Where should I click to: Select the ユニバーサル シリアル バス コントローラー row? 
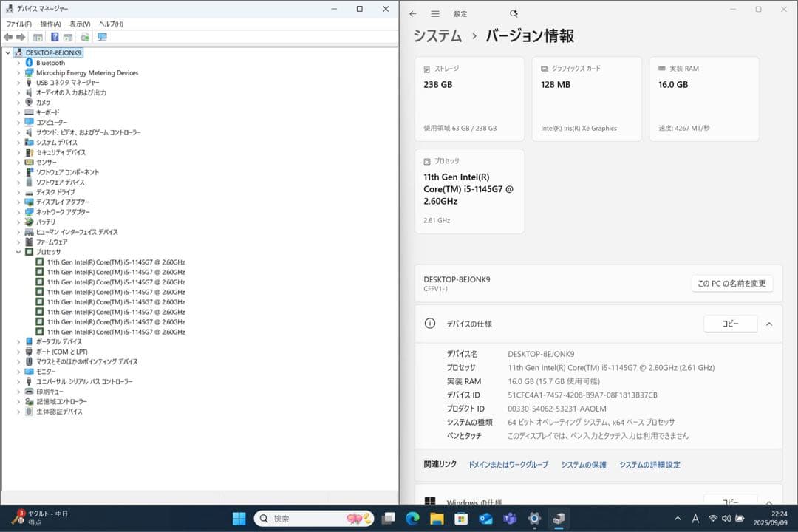coord(84,381)
